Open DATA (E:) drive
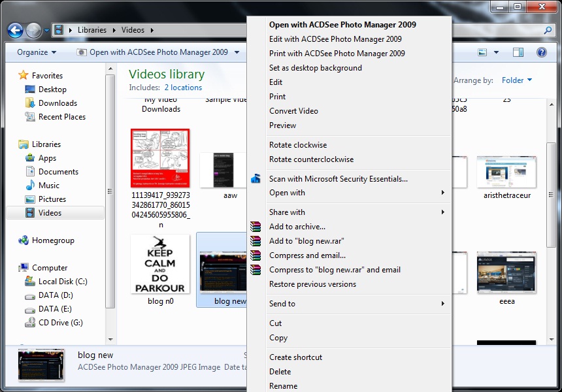This screenshot has width=562, height=392. tap(55, 309)
